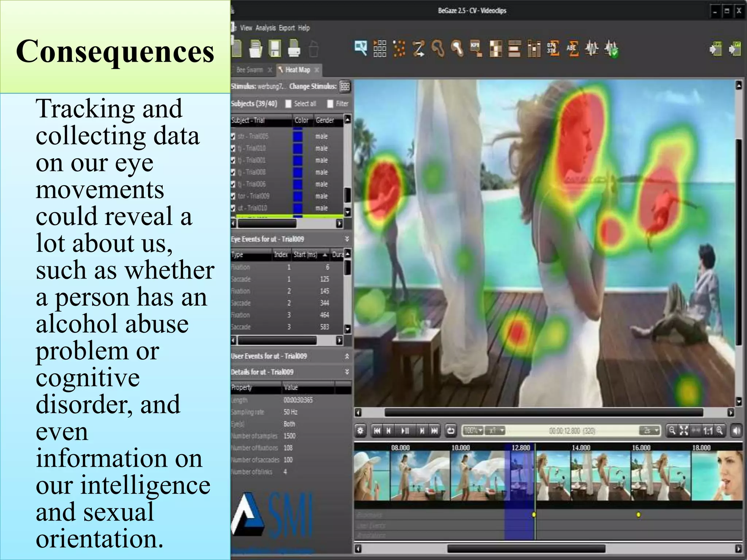747x560 pixels.
Task: Open the AOI Sequence Chart bars icon
Action: [x=514, y=49]
